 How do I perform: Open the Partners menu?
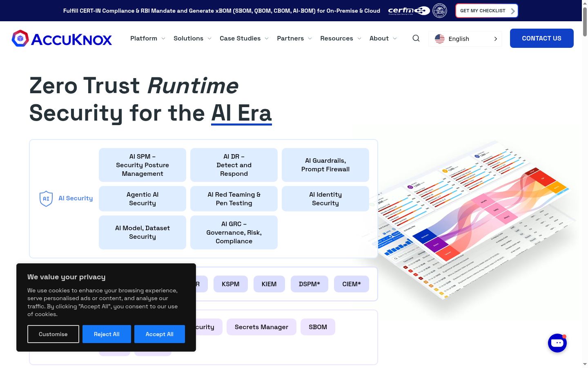click(290, 38)
